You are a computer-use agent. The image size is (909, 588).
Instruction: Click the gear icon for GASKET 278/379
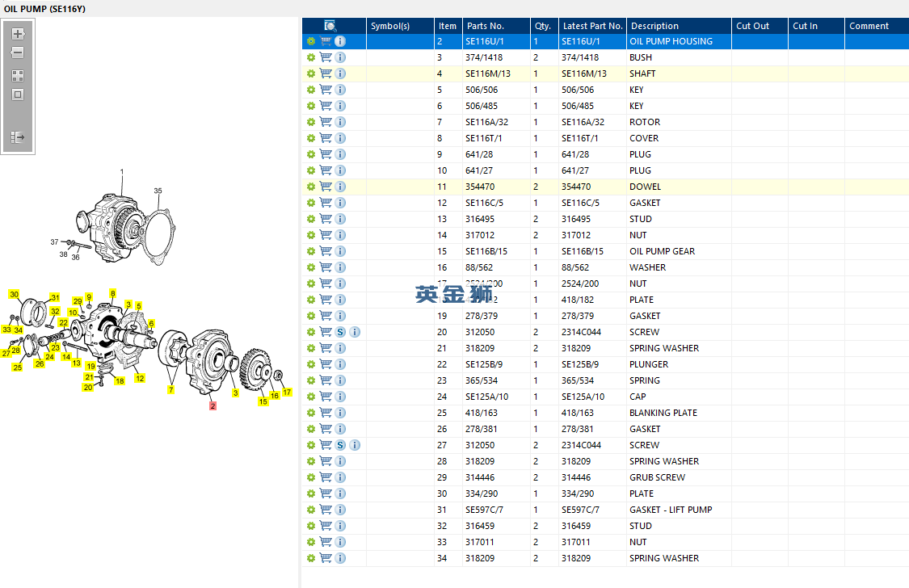coord(311,316)
